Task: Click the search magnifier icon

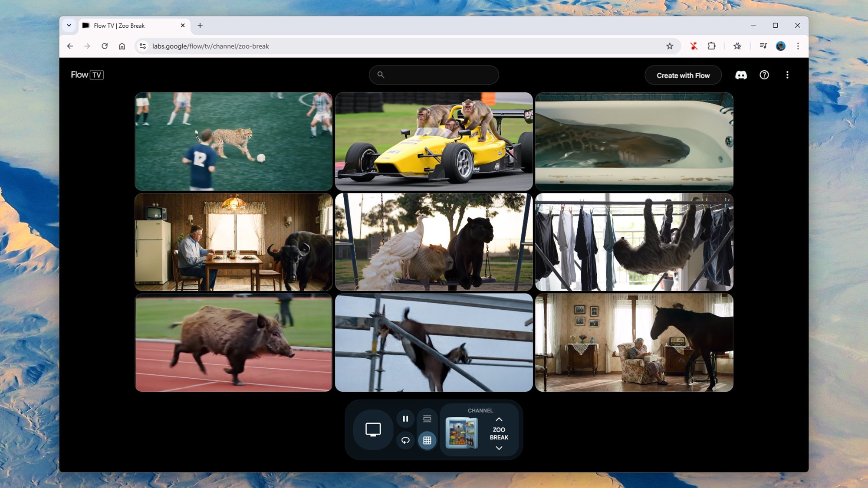Action: tap(381, 75)
